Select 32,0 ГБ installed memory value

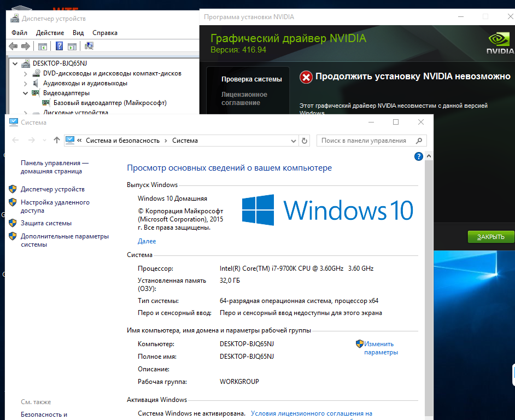coord(230,281)
